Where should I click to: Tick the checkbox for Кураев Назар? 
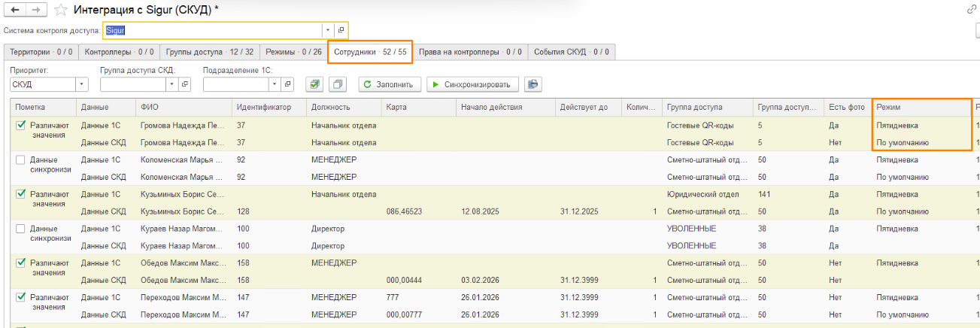coord(21,229)
